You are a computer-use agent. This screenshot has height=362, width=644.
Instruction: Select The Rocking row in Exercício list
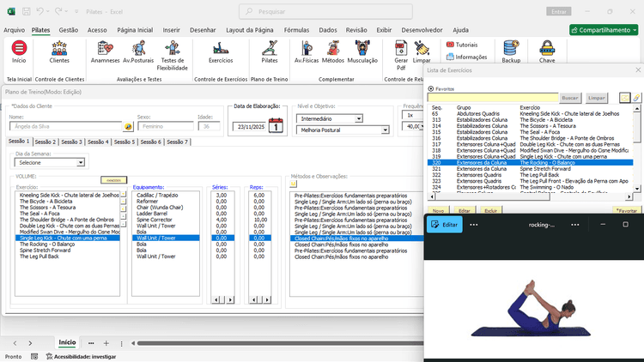tap(68, 244)
